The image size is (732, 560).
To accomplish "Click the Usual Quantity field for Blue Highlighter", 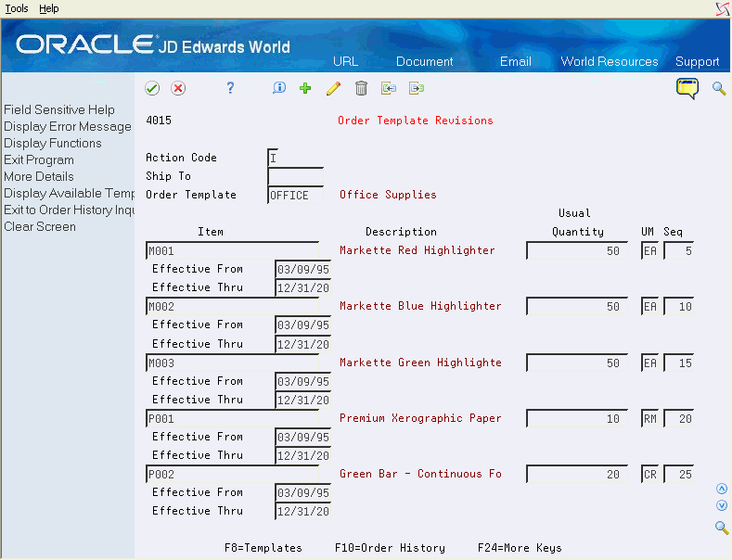I will point(577,307).
